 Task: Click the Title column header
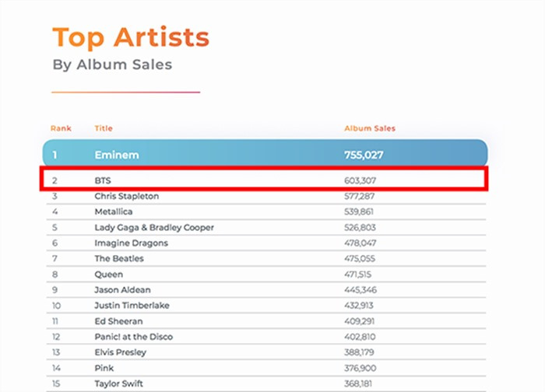pos(103,128)
